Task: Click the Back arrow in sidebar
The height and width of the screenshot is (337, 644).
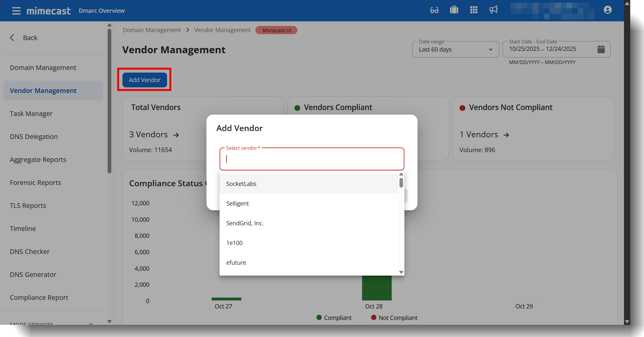Action: [12, 38]
